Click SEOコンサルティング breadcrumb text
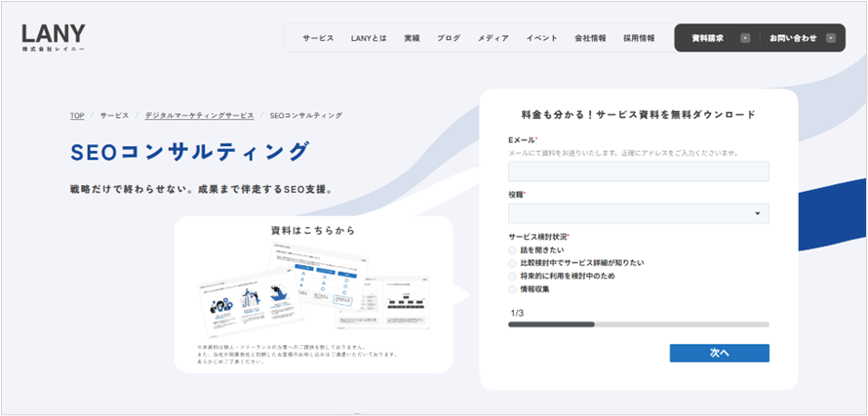Screen dimensions: 868x416 tap(306, 116)
